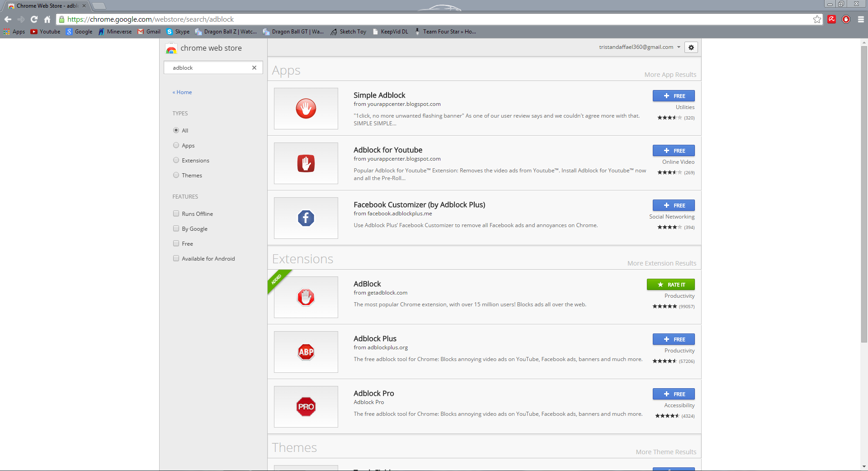Viewport: 868px width, 471px height.
Task: Go back via the « Home link
Action: coord(182,92)
